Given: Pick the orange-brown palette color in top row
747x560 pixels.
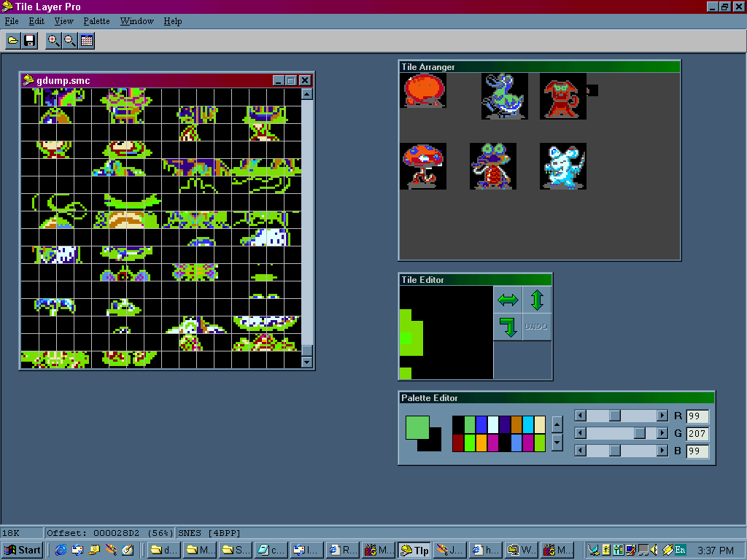Looking at the screenshot, I should (516, 424).
